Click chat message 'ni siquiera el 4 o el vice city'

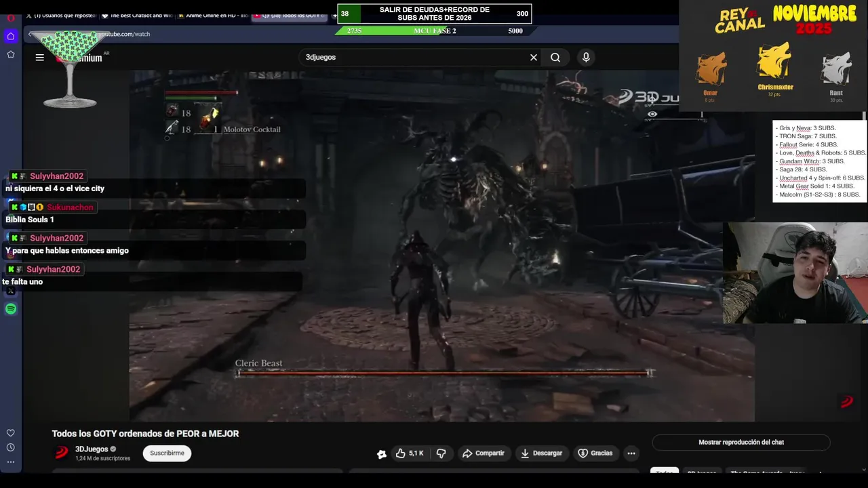[x=55, y=188]
